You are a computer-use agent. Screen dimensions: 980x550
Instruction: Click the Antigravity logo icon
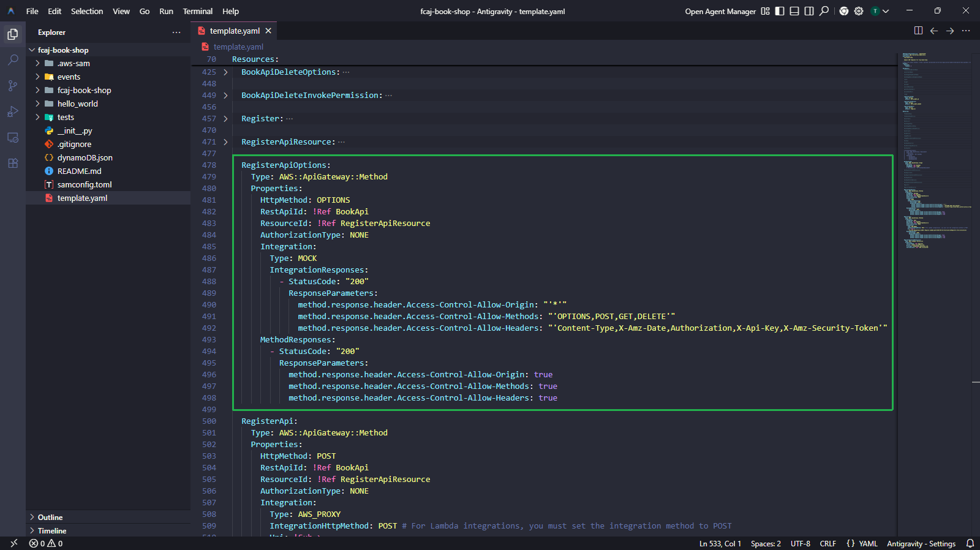coord(11,11)
